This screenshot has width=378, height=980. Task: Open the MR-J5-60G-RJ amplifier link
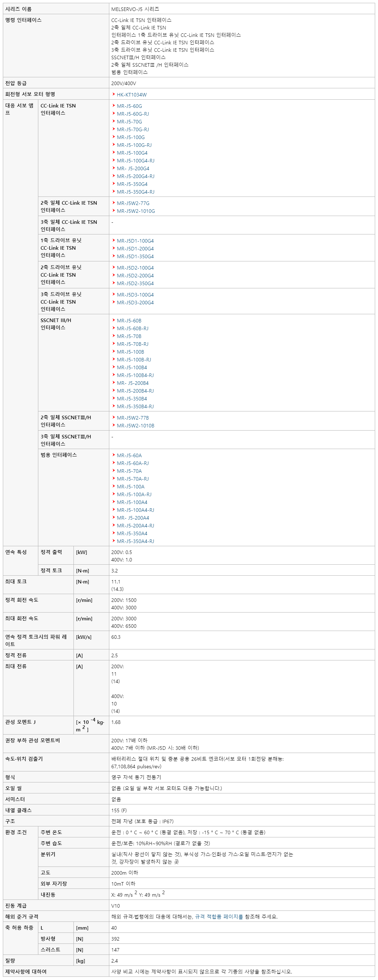tap(133, 114)
